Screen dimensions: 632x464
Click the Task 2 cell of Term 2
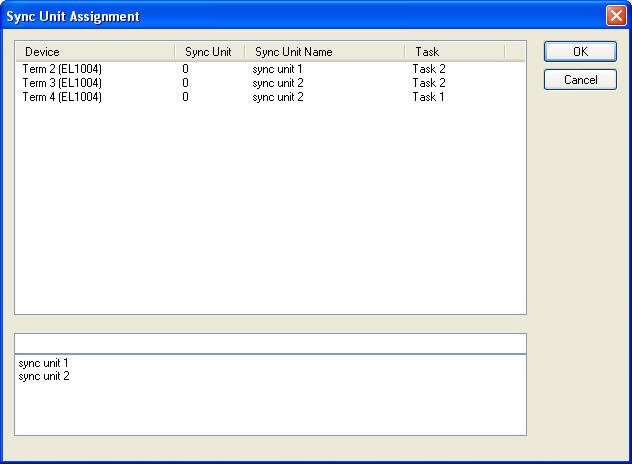pos(428,69)
